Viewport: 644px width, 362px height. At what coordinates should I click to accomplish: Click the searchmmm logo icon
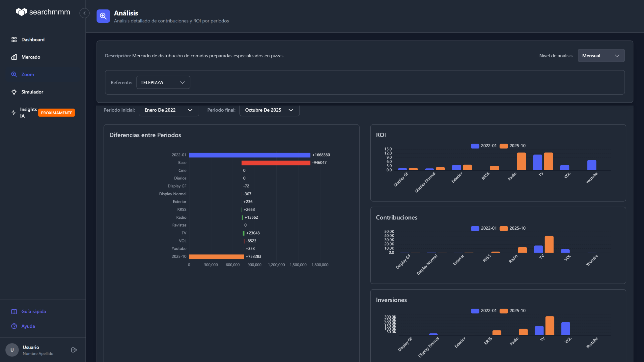click(21, 12)
